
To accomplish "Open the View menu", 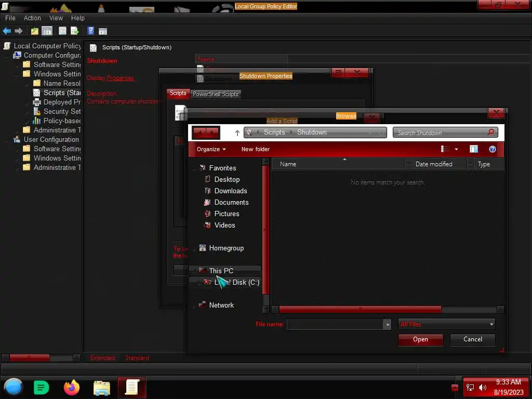I will pos(56,18).
